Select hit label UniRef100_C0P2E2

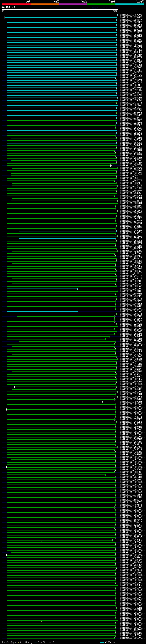[x=131, y=22]
